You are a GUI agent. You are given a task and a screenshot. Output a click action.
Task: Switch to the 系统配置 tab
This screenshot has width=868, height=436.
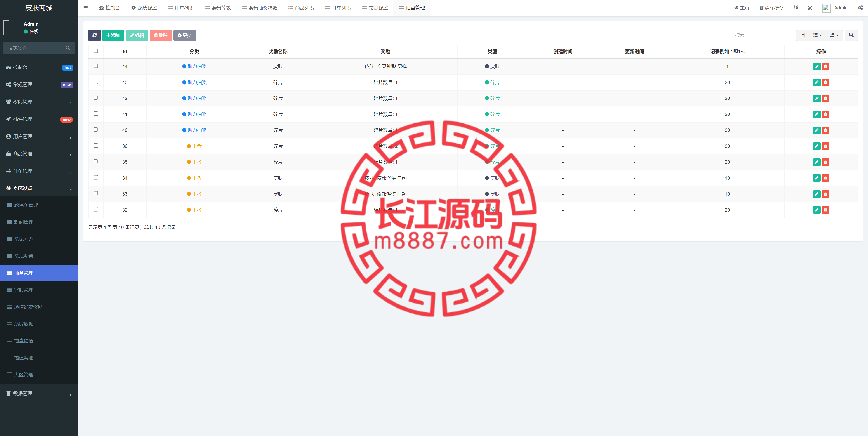coord(144,8)
